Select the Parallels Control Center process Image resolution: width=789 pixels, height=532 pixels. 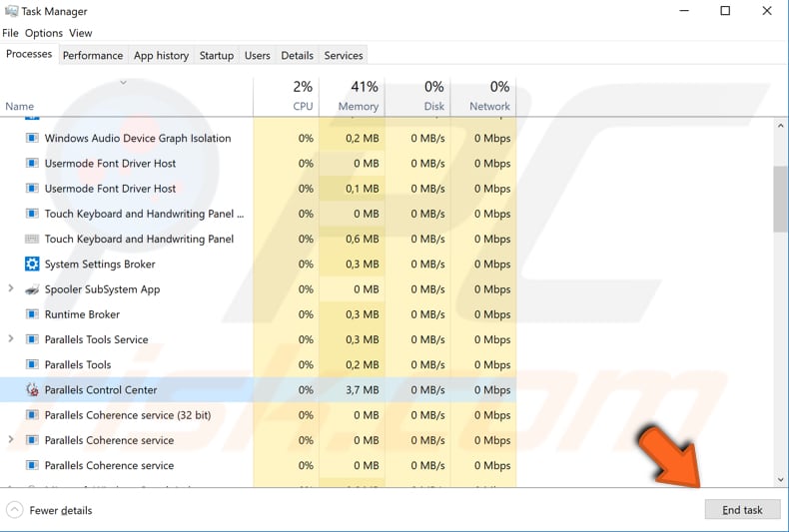(x=258, y=389)
